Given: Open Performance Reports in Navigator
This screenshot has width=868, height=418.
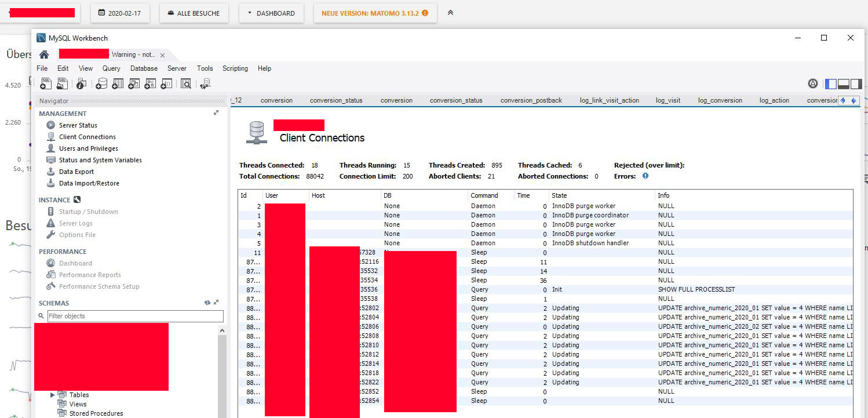Looking at the screenshot, I should click(x=90, y=275).
